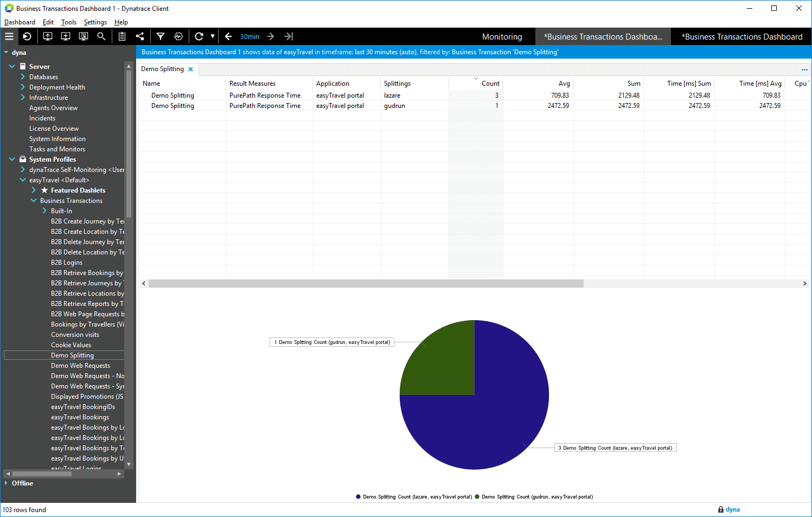Viewport: 812px width, 517px height.
Task: Expand the Infrastructure tree node
Action: [x=23, y=97]
